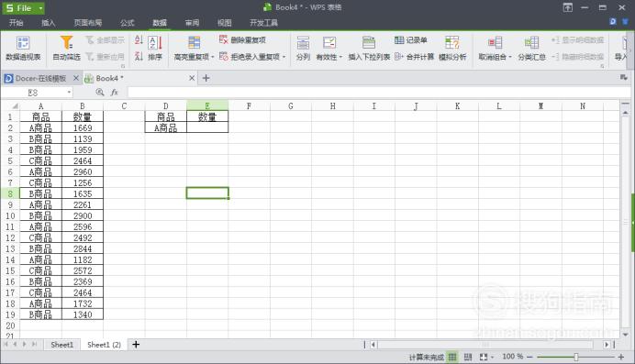Expand the 拒绝录入重复项 dropdown
The image size is (635, 364).
click(284, 57)
